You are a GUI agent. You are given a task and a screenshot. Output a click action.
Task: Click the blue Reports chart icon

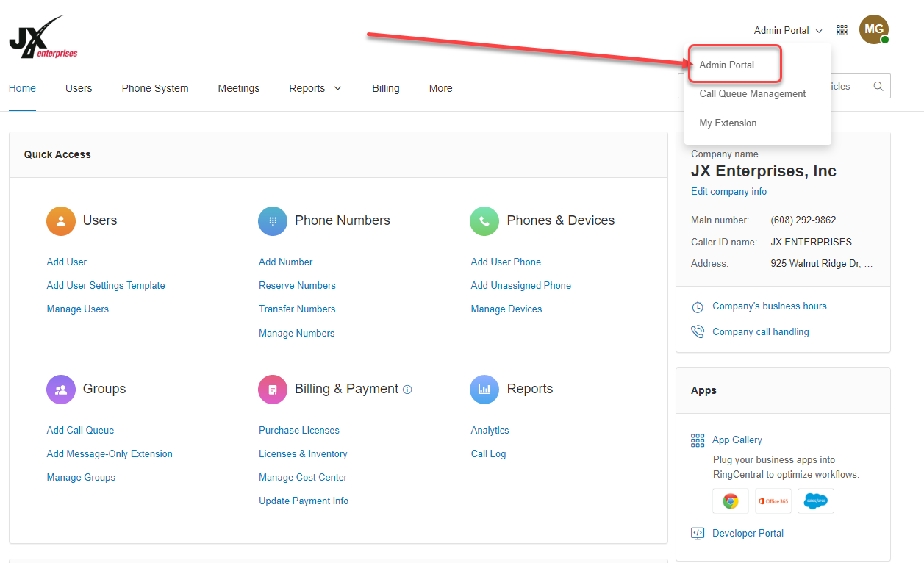coord(484,390)
